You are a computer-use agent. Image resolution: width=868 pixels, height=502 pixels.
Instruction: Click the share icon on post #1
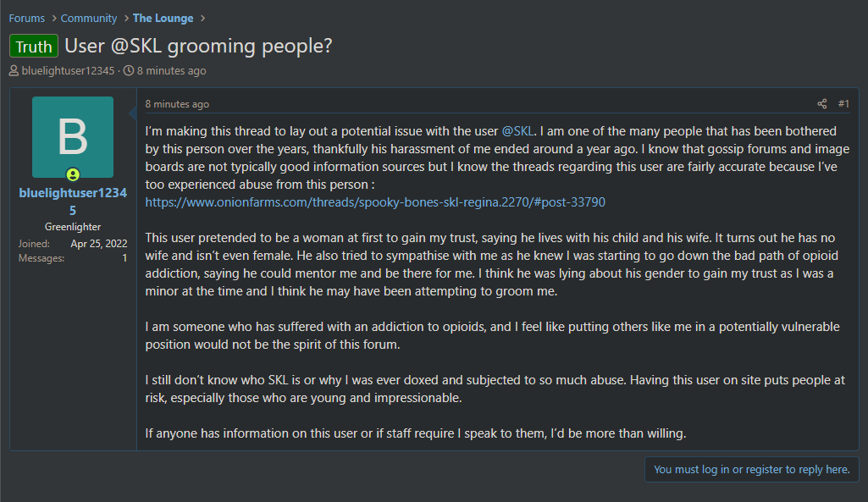tap(822, 104)
